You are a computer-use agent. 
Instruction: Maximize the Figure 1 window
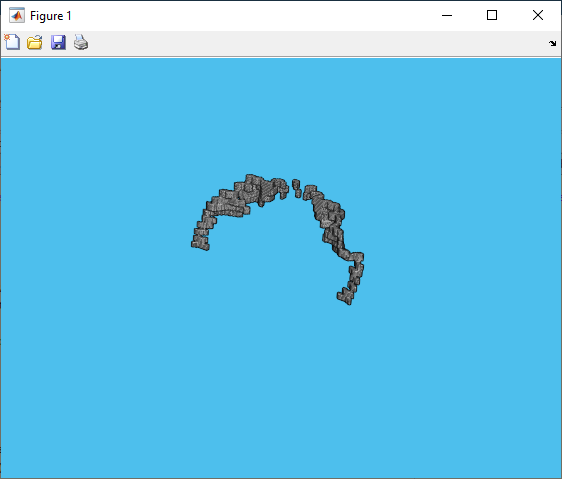coord(492,15)
